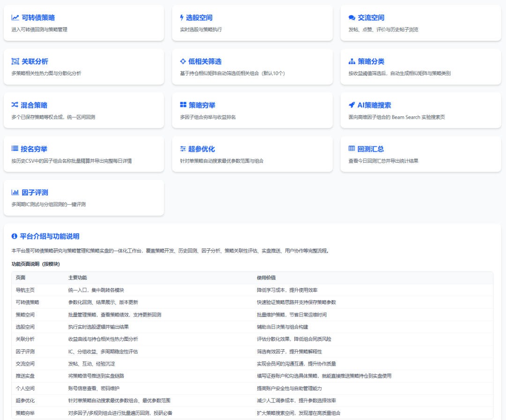Open the 选股空间 card title
The width and height of the screenshot is (506, 420).
pyautogui.click(x=199, y=18)
